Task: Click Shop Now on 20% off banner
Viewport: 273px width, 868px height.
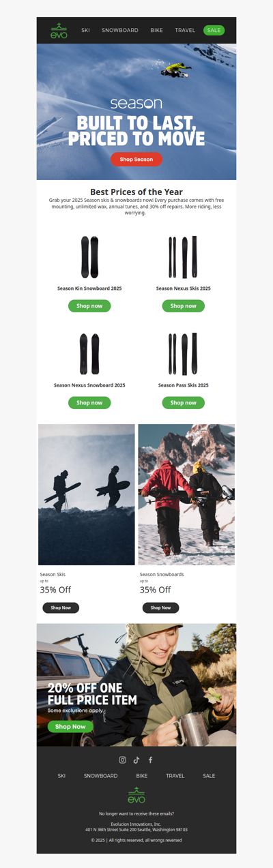Action: (x=70, y=727)
